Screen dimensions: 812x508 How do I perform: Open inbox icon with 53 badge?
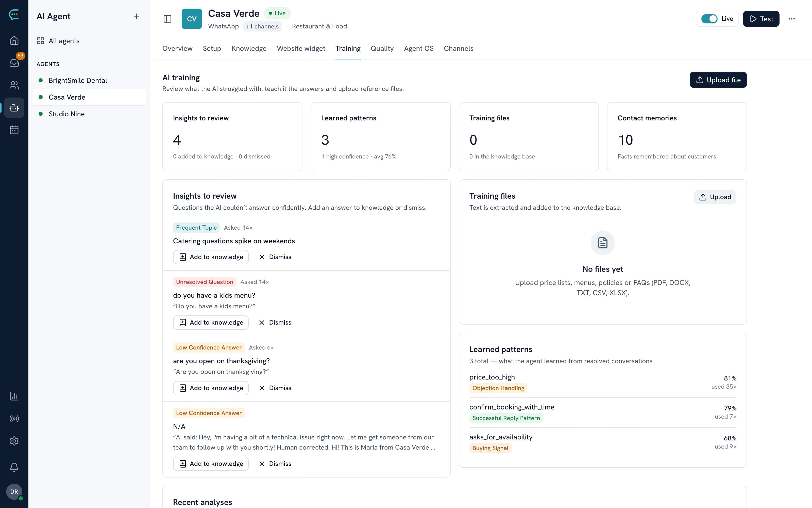(x=14, y=62)
